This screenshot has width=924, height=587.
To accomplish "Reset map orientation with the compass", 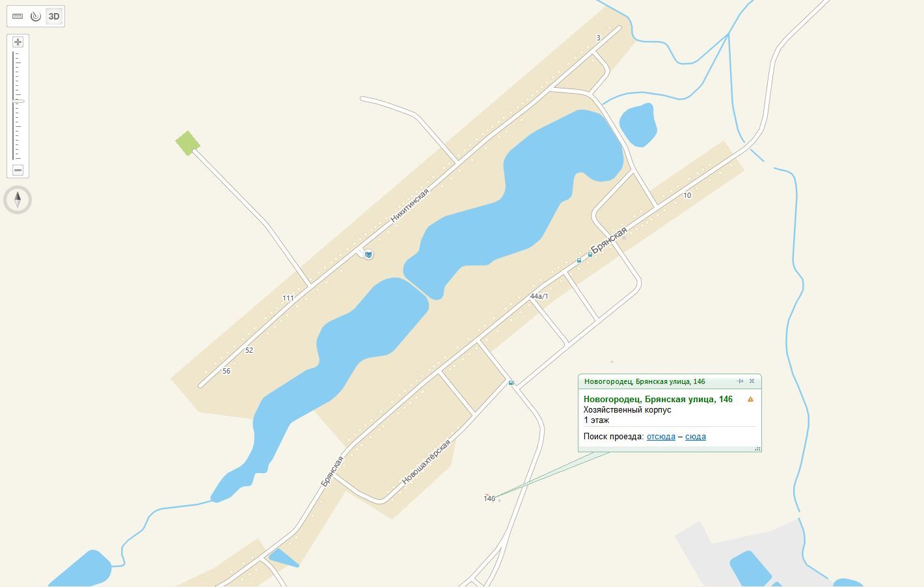I will [18, 200].
